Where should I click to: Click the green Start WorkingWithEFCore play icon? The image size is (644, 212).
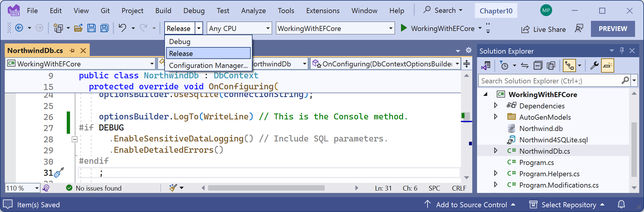coord(404,28)
